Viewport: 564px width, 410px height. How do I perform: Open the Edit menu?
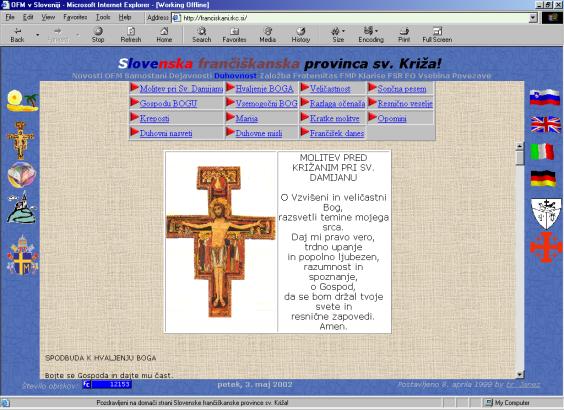point(28,17)
